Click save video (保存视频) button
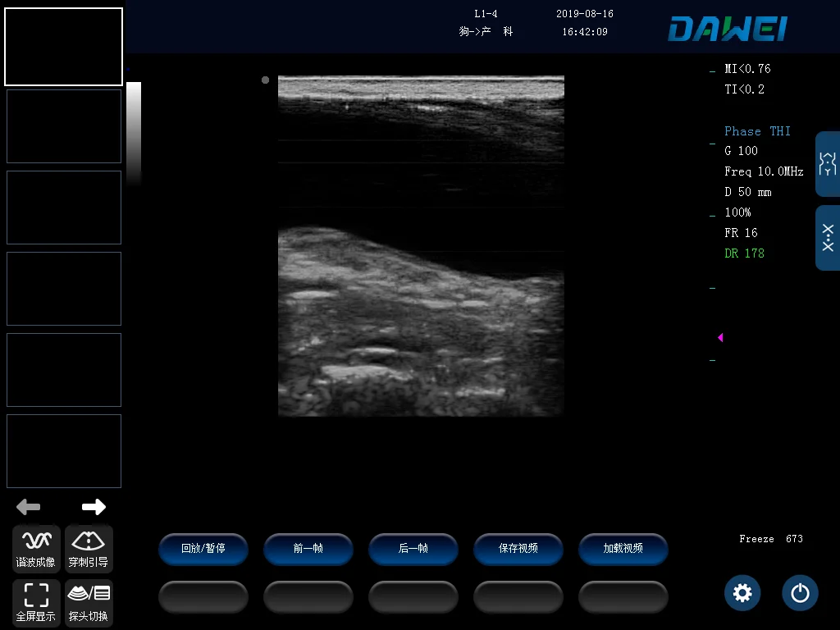This screenshot has height=630, width=840. [518, 549]
